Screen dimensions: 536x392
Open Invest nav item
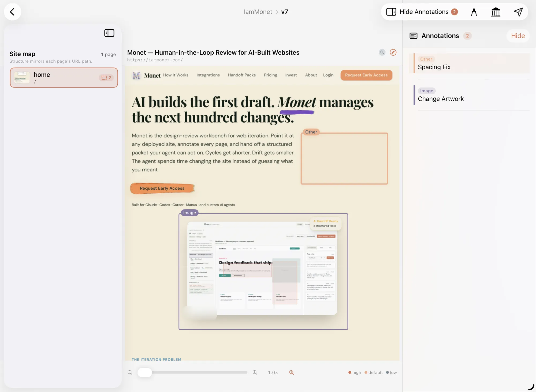tap(291, 75)
